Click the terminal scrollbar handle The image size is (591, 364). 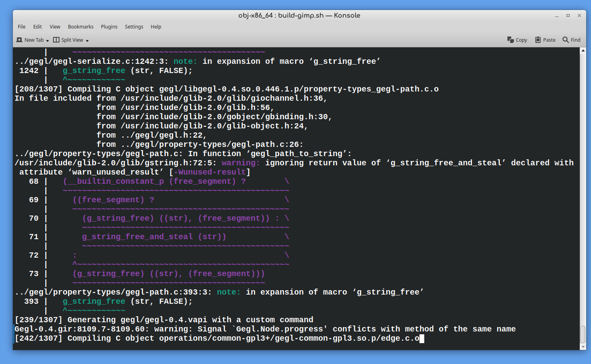pyautogui.click(x=583, y=335)
